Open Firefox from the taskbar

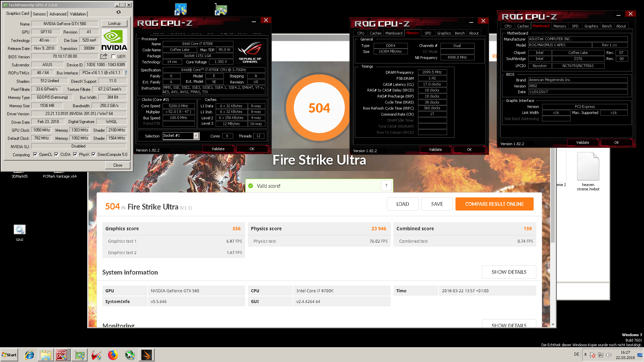point(113,355)
